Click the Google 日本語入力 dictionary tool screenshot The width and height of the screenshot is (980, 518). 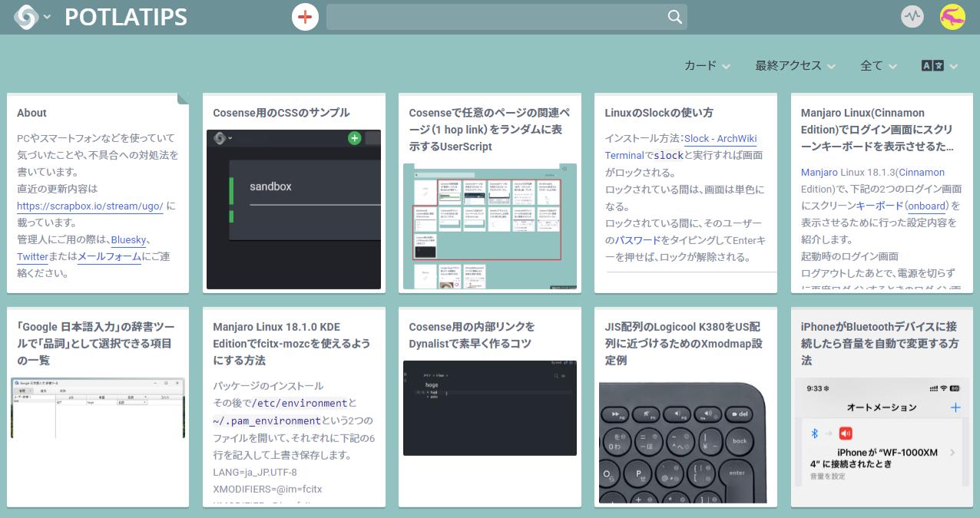coord(98,407)
